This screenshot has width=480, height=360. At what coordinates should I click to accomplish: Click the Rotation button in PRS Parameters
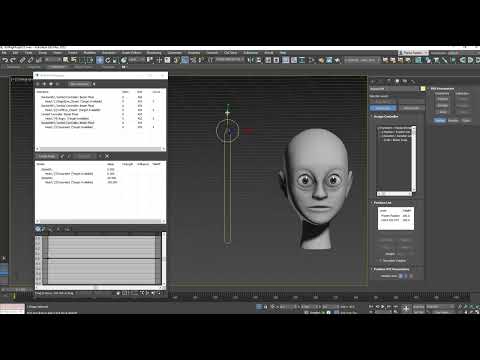point(453,120)
